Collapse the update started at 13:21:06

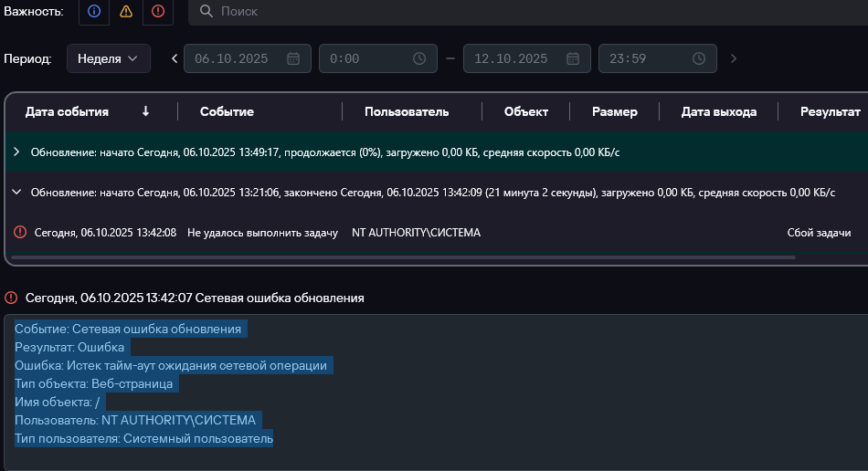(x=16, y=193)
